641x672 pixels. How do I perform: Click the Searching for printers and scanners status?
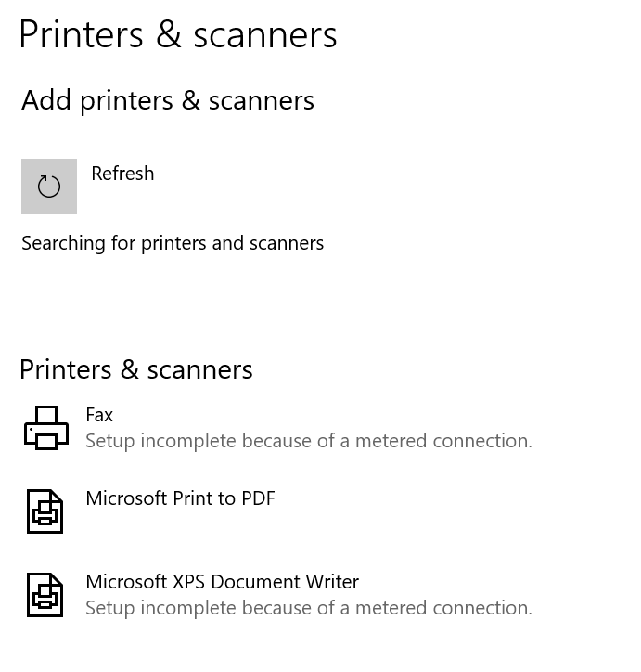(173, 243)
